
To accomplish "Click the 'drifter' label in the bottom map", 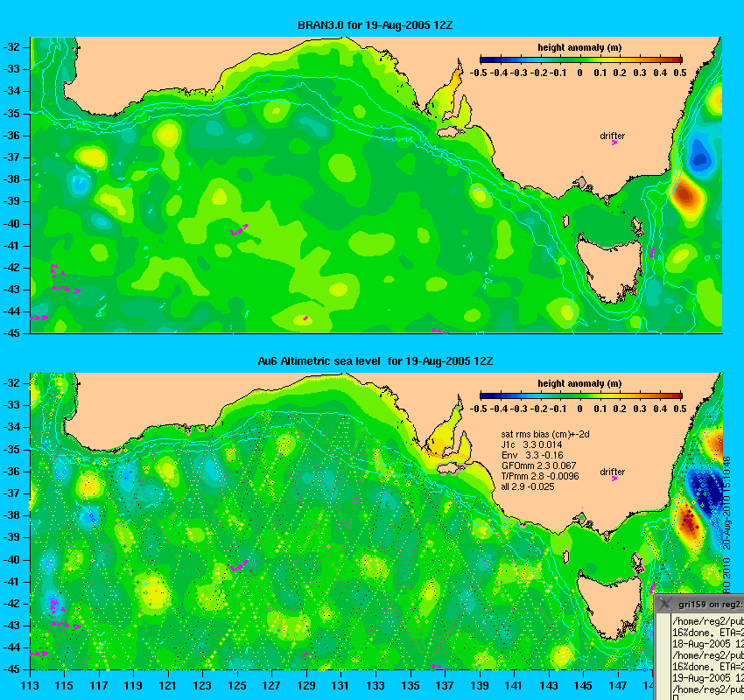I will [612, 472].
